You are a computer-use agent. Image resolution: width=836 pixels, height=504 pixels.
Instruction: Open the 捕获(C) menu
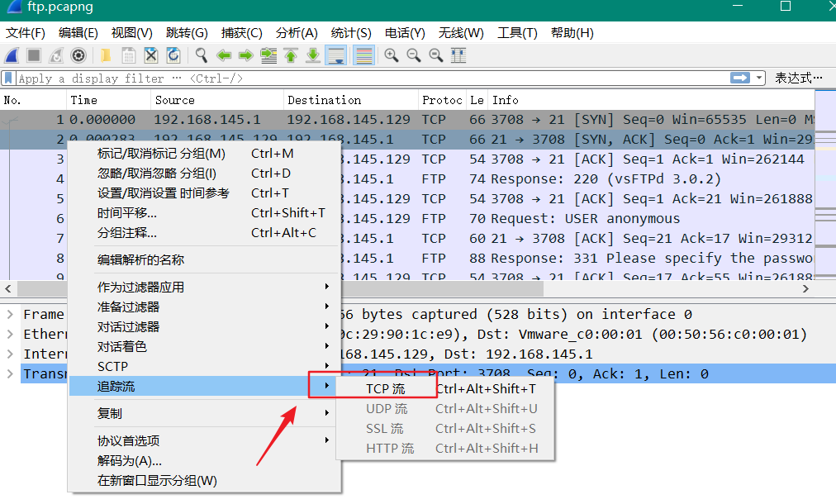point(241,33)
